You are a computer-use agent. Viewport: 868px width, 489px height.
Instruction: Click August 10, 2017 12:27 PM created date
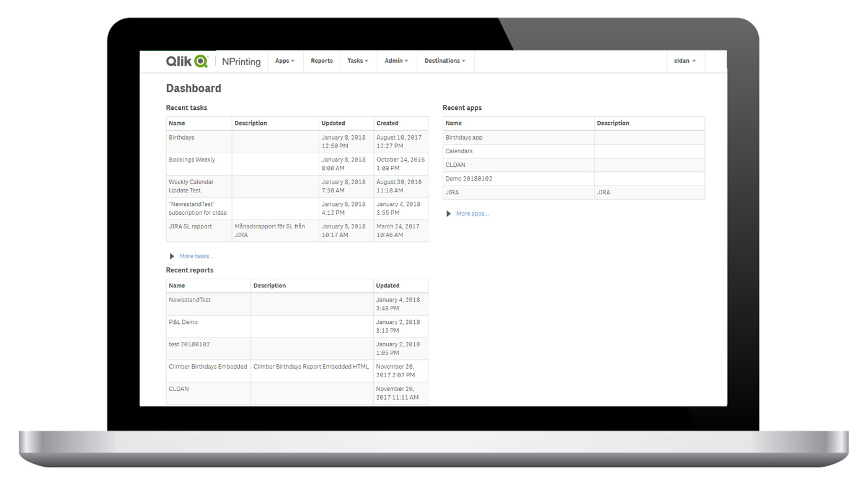(x=399, y=142)
